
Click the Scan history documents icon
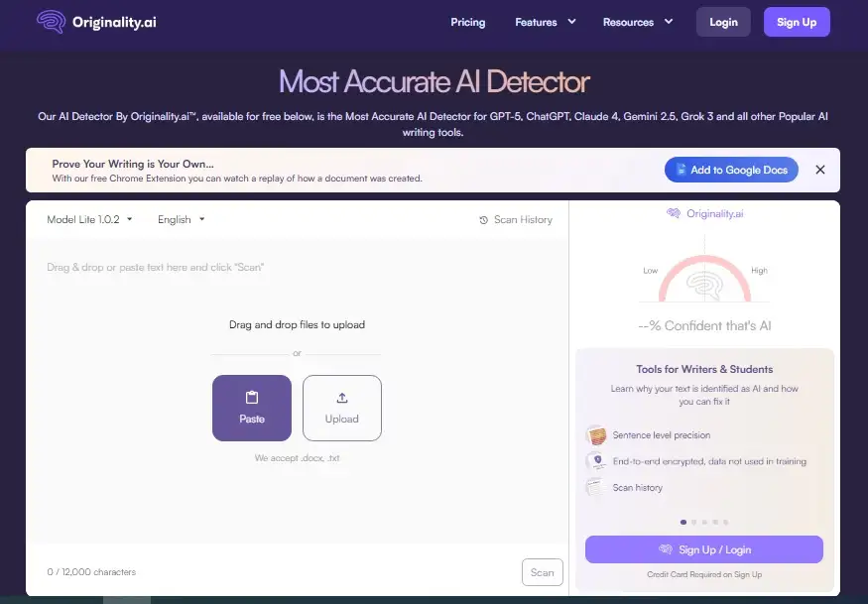pyautogui.click(x=596, y=487)
